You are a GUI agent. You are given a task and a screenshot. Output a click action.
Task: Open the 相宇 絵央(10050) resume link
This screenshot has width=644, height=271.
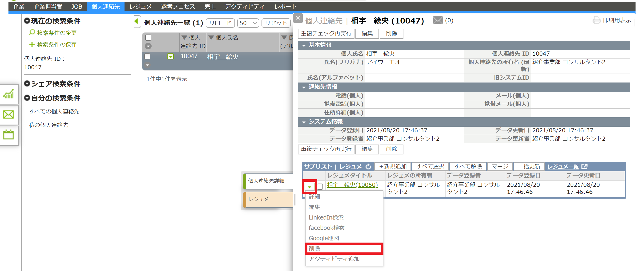click(352, 185)
